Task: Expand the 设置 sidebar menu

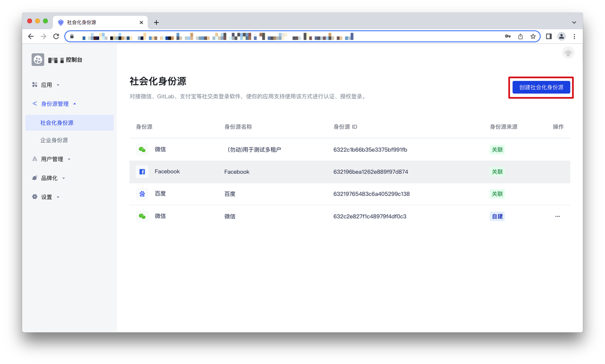Action: (x=46, y=197)
